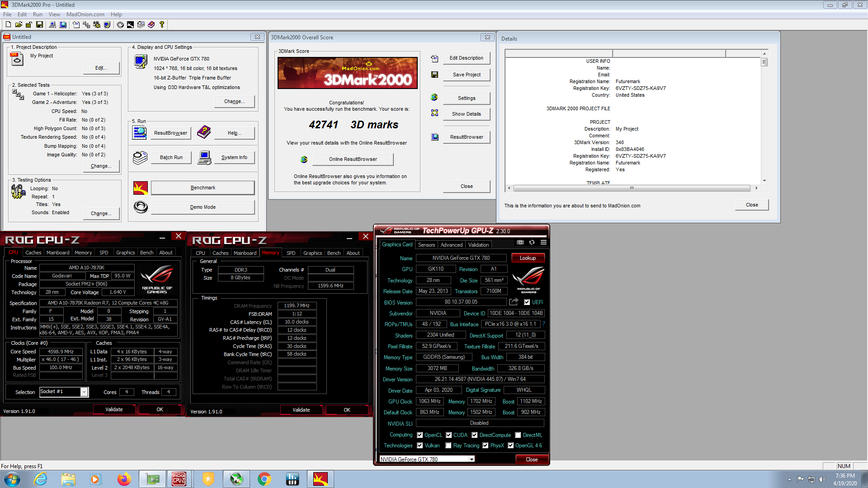The image size is (868, 488).
Task: Toggle the DirectCompute checkbox
Action: (475, 435)
